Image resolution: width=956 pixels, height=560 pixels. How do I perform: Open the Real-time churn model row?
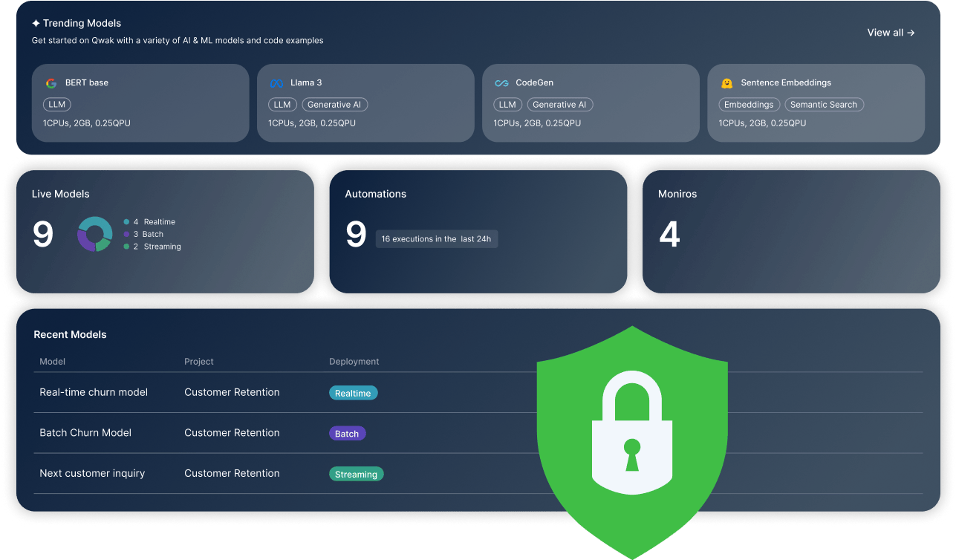(x=94, y=392)
